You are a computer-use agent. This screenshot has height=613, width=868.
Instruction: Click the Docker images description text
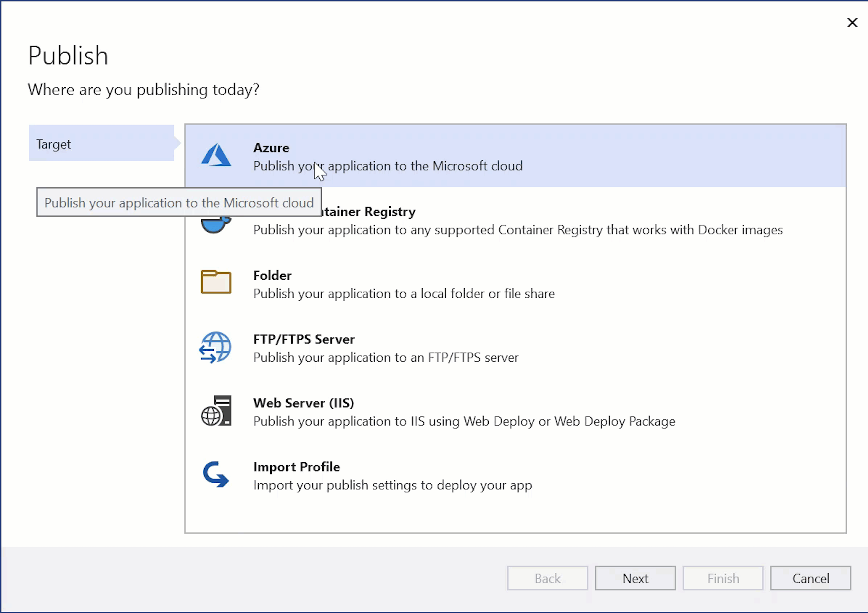[518, 230]
